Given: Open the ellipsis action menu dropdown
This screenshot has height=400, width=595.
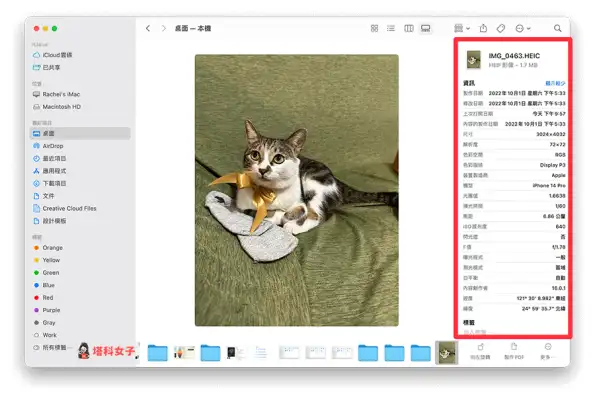Looking at the screenshot, I should pyautogui.click(x=523, y=28).
